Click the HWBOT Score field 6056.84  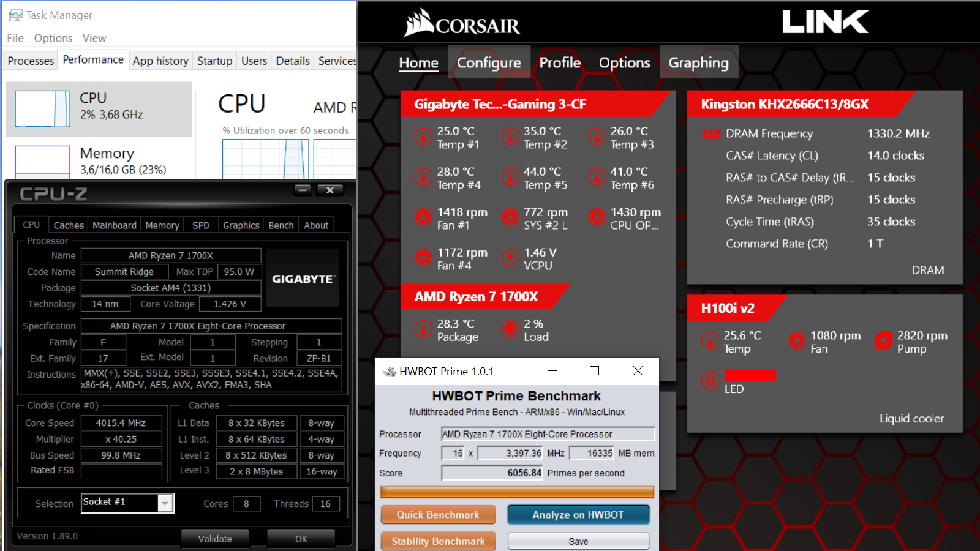click(x=492, y=473)
